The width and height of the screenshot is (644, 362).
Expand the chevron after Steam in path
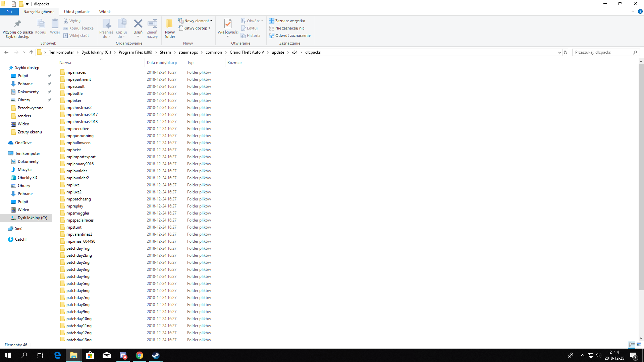(175, 52)
